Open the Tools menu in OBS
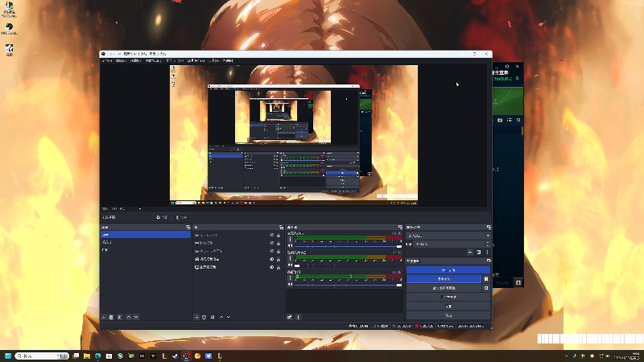This screenshot has width=644, height=362. pos(214,61)
